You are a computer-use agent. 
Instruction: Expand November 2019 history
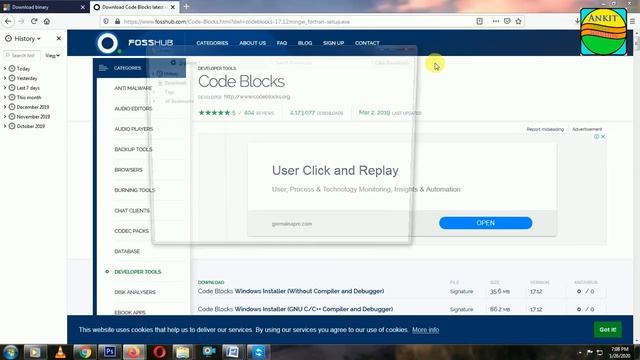click(x=5, y=116)
